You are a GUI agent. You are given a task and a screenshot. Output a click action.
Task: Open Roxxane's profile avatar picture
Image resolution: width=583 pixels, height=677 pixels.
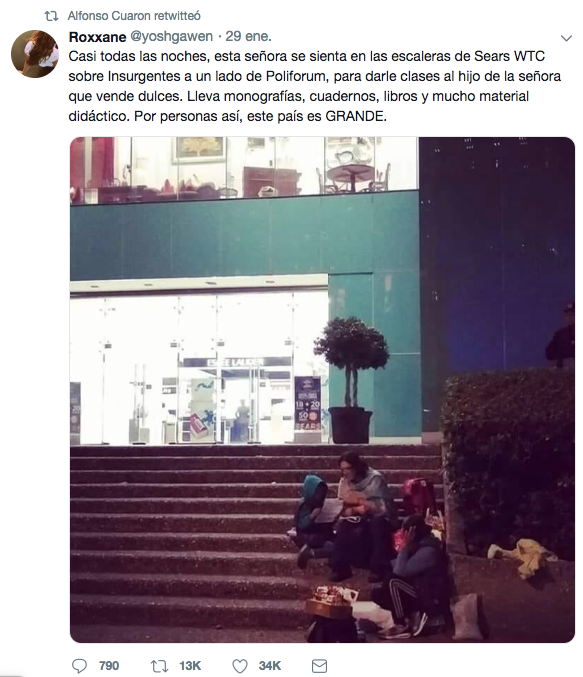tap(35, 54)
